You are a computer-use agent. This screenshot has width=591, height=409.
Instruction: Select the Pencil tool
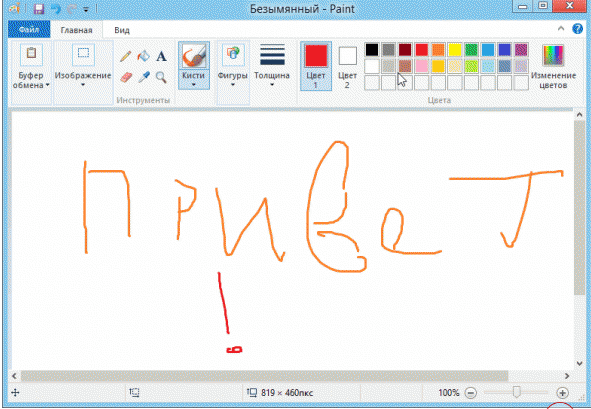(126, 56)
